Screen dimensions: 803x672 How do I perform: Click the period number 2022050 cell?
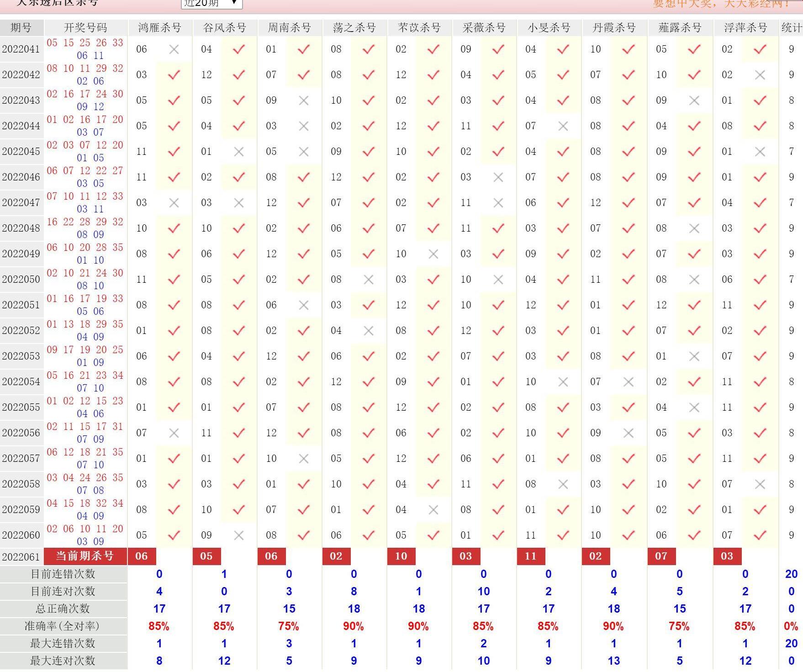tap(21, 280)
